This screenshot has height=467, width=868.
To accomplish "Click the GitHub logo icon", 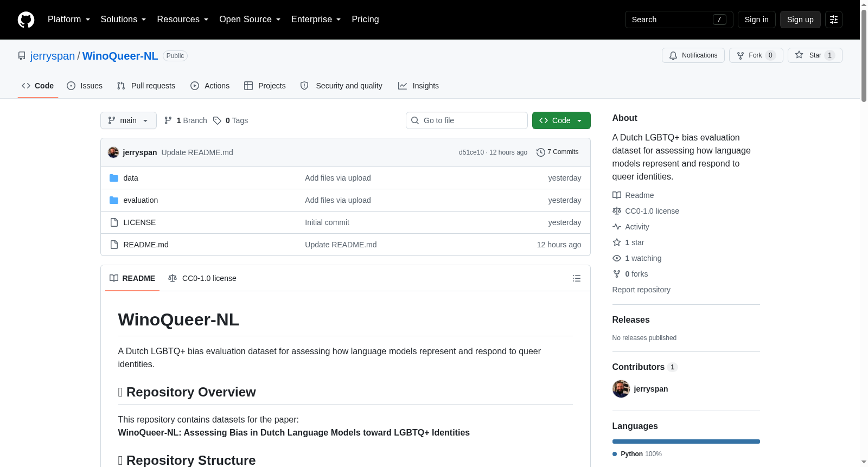I will [26, 20].
